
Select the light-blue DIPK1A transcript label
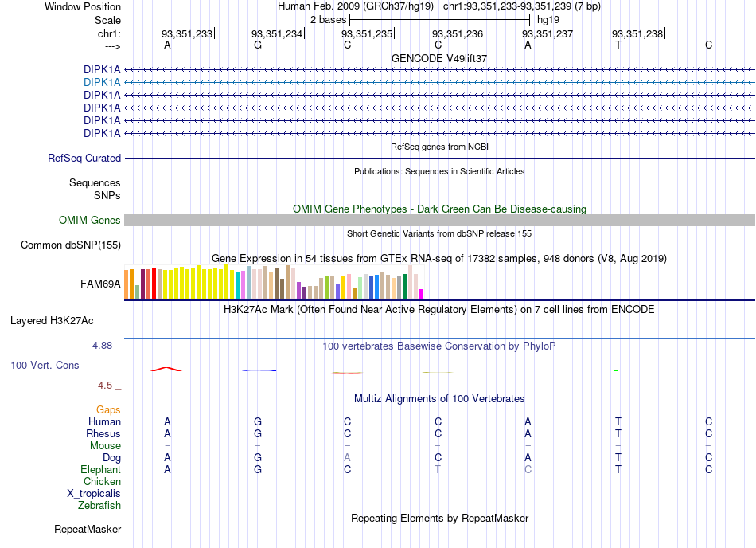tap(102, 83)
